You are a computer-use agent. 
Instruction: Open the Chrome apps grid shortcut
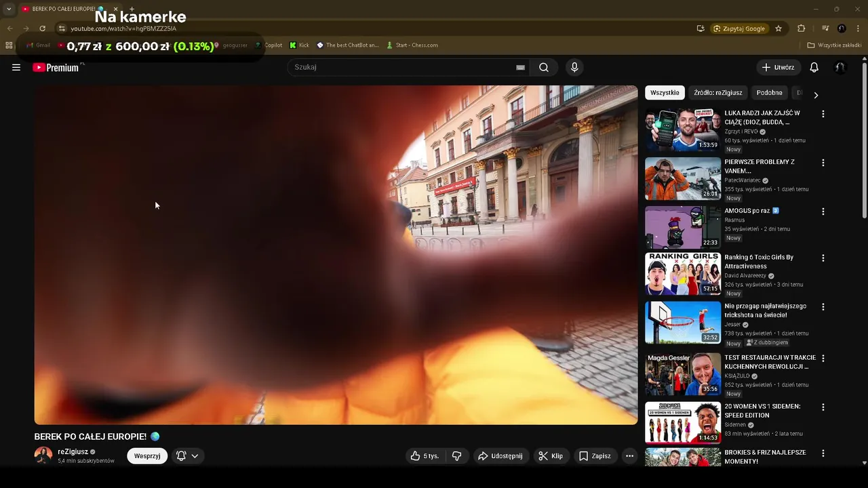pyautogui.click(x=9, y=45)
